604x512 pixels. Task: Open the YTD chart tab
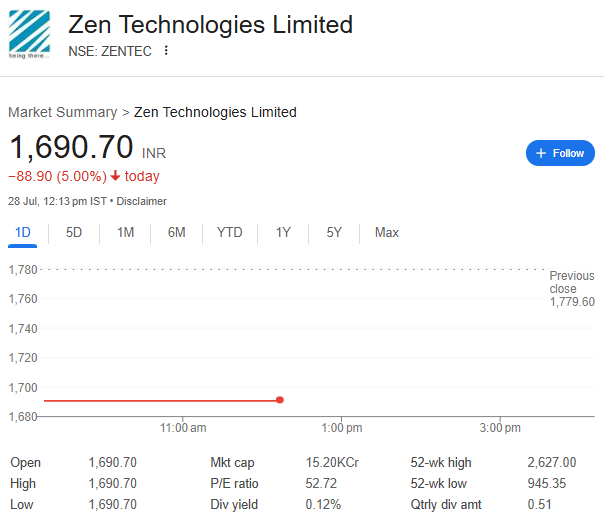point(230,233)
